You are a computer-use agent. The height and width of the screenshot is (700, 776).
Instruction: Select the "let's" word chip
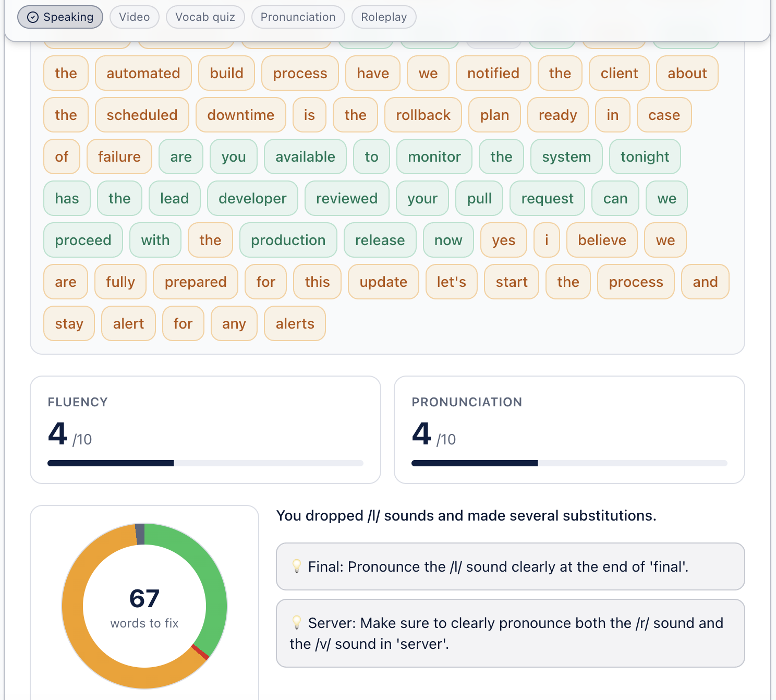click(452, 282)
